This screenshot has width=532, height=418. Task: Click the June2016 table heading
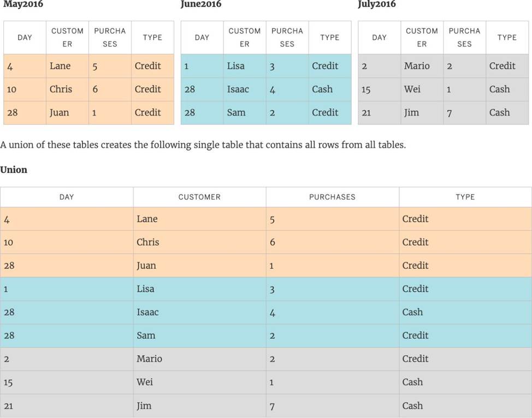[201, 4]
